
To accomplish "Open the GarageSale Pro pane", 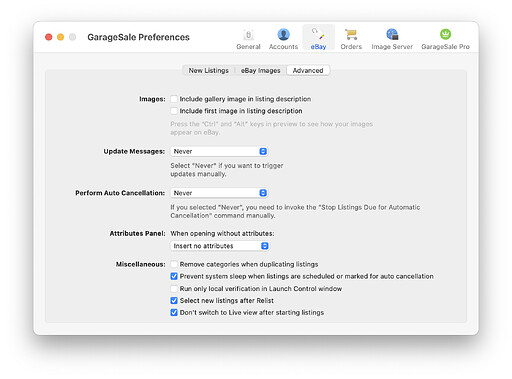I will [x=445, y=39].
